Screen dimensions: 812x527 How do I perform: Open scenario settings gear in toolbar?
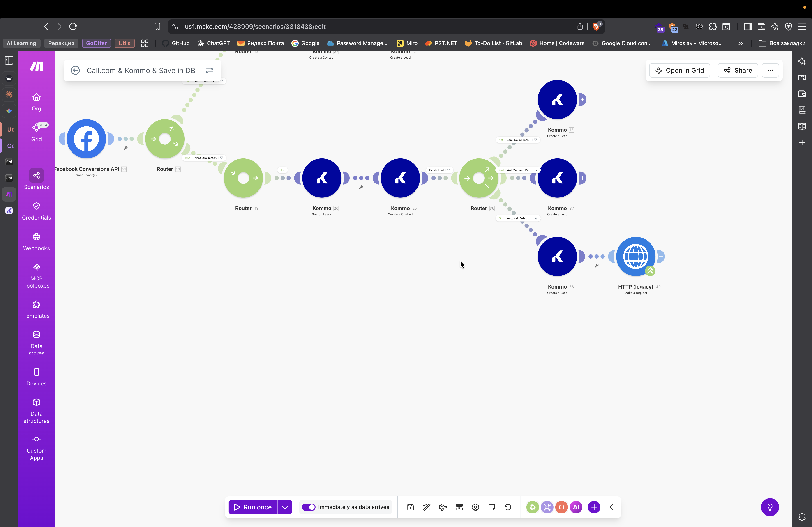pyautogui.click(x=475, y=507)
